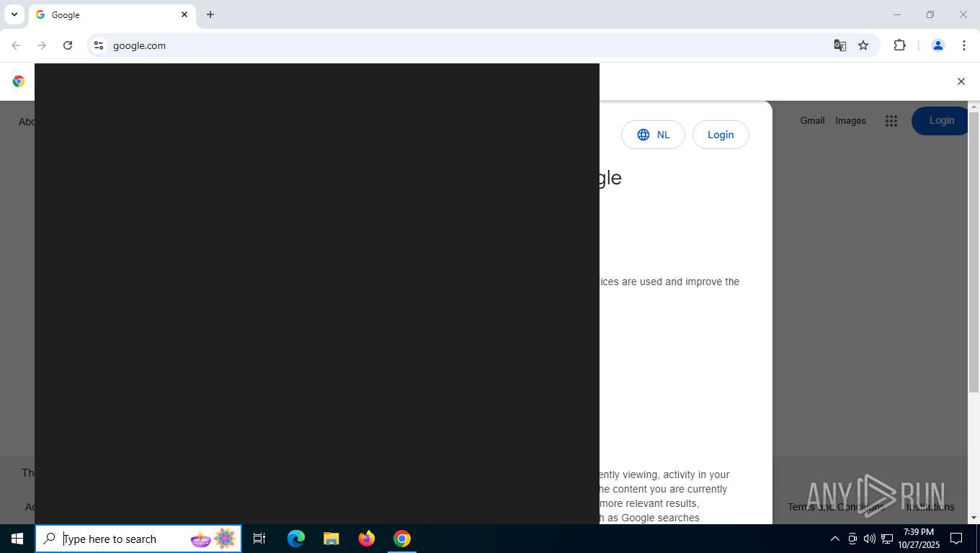
Task: Click the Chrome logo in infobar
Action: point(19,81)
